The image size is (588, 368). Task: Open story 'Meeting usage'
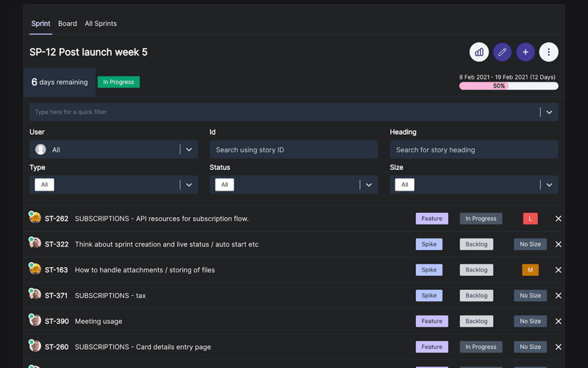click(x=98, y=322)
